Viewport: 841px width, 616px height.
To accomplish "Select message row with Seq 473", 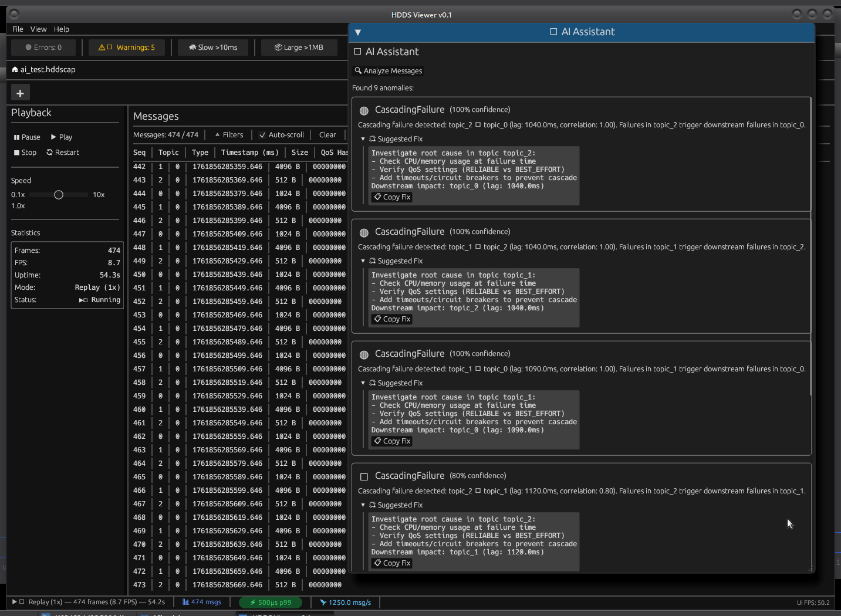I will [240, 585].
